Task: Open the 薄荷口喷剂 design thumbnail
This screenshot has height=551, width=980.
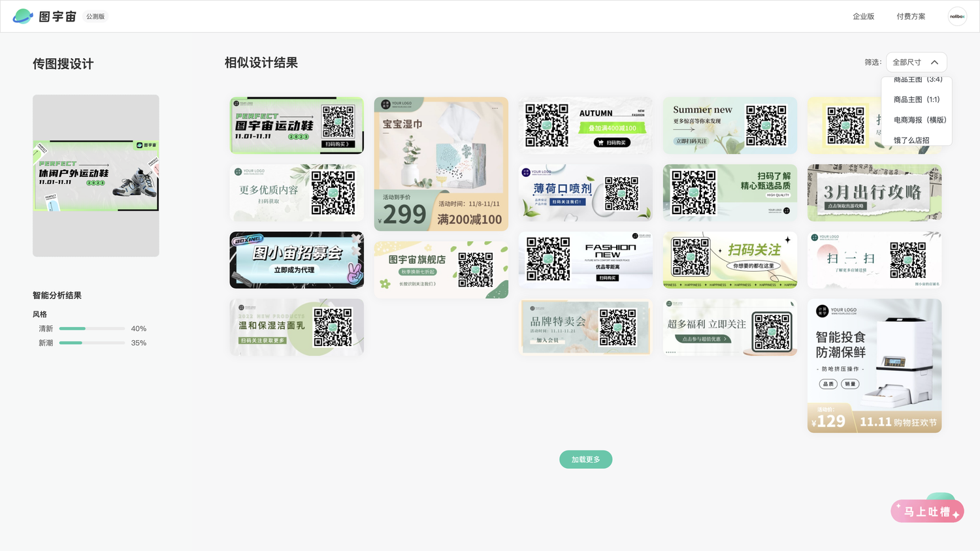Action: click(x=585, y=193)
